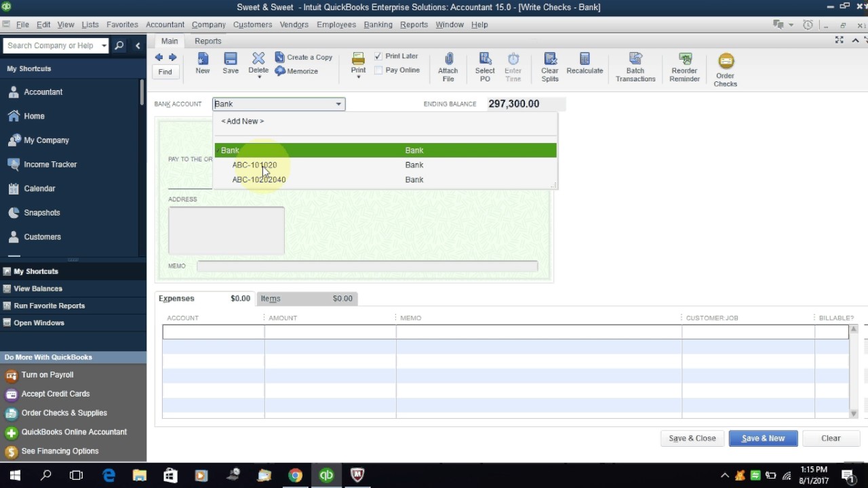Click Run Favorite Reports
868x488 pixels.
coord(49,306)
